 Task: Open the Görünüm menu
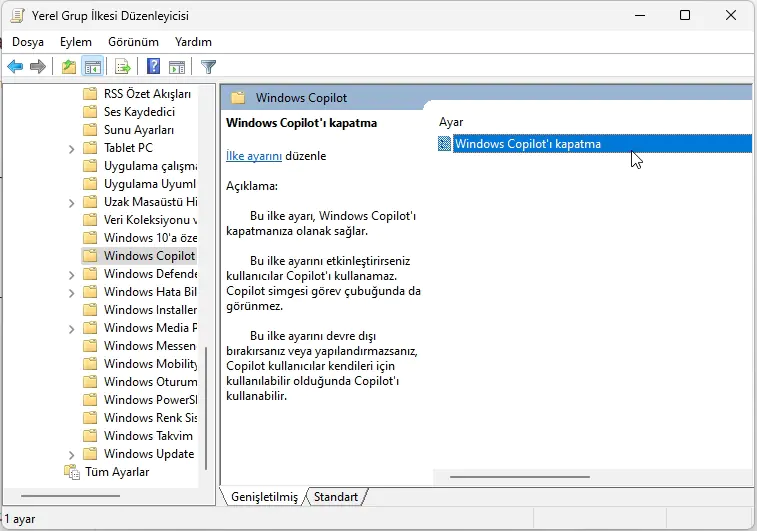coord(133,42)
